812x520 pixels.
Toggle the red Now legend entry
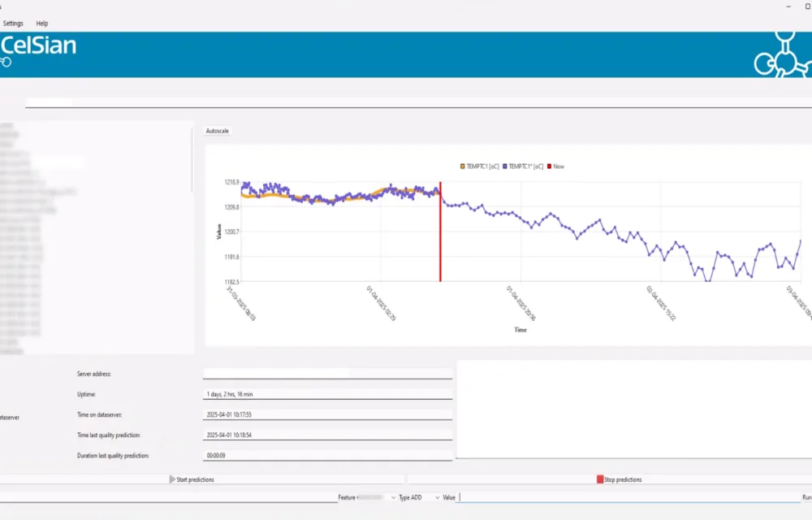pos(555,167)
